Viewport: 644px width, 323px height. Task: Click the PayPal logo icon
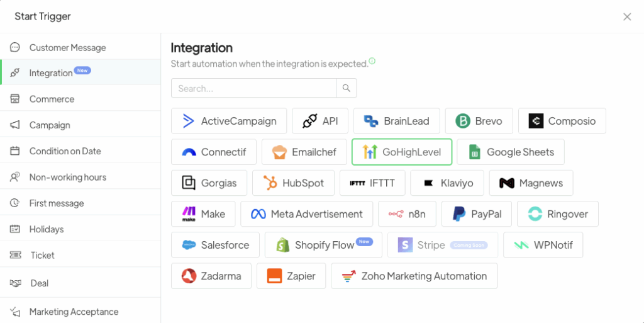[x=459, y=214]
